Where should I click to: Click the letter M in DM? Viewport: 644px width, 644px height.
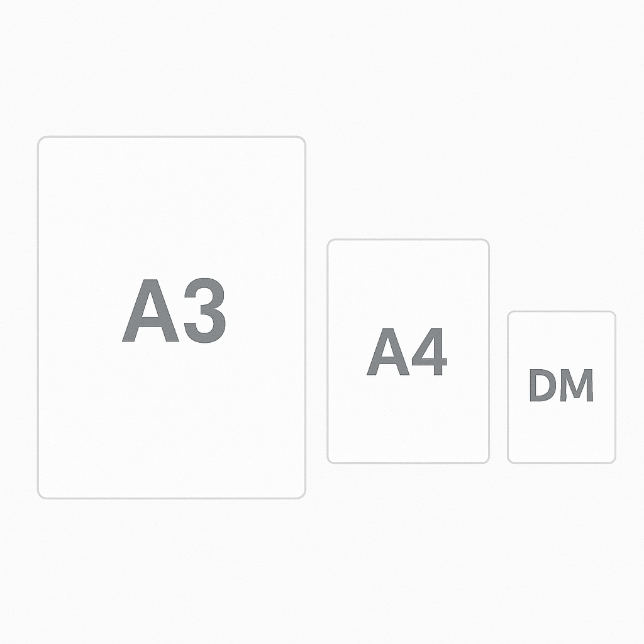coord(577,386)
